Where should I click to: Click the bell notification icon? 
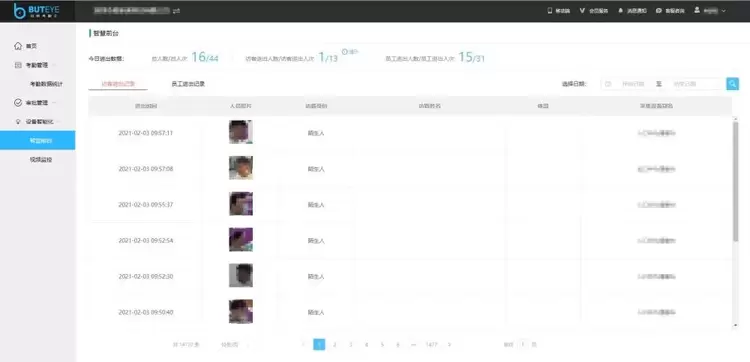click(621, 11)
